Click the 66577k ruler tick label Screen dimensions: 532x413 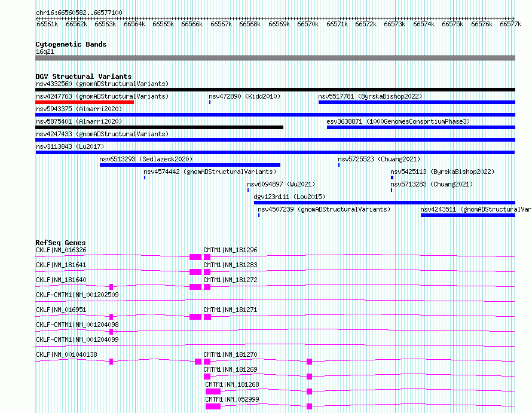(510, 24)
